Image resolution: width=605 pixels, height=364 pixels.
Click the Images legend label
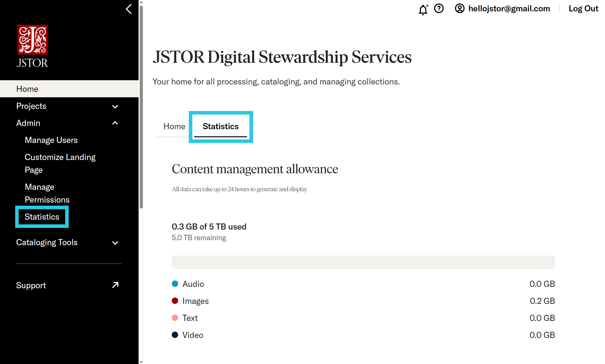[196, 301]
